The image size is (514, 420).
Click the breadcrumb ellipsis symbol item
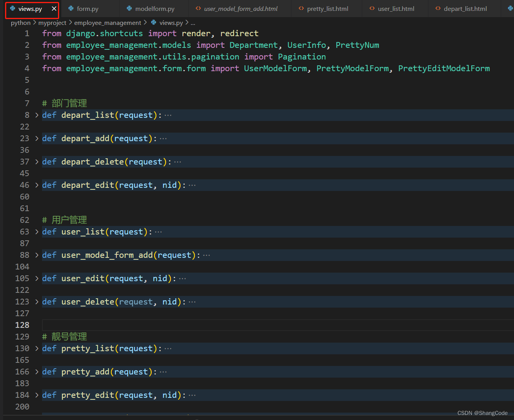pos(193,23)
